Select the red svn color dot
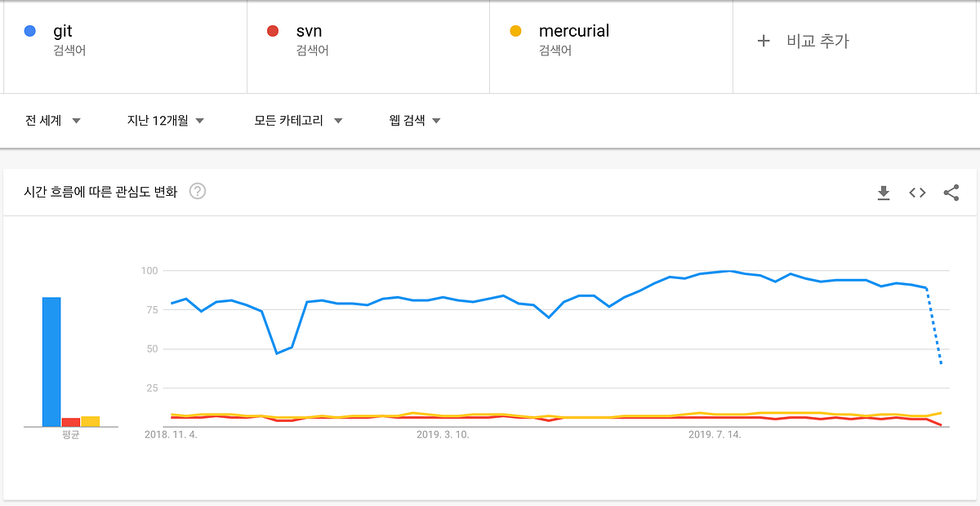 pyautogui.click(x=273, y=31)
